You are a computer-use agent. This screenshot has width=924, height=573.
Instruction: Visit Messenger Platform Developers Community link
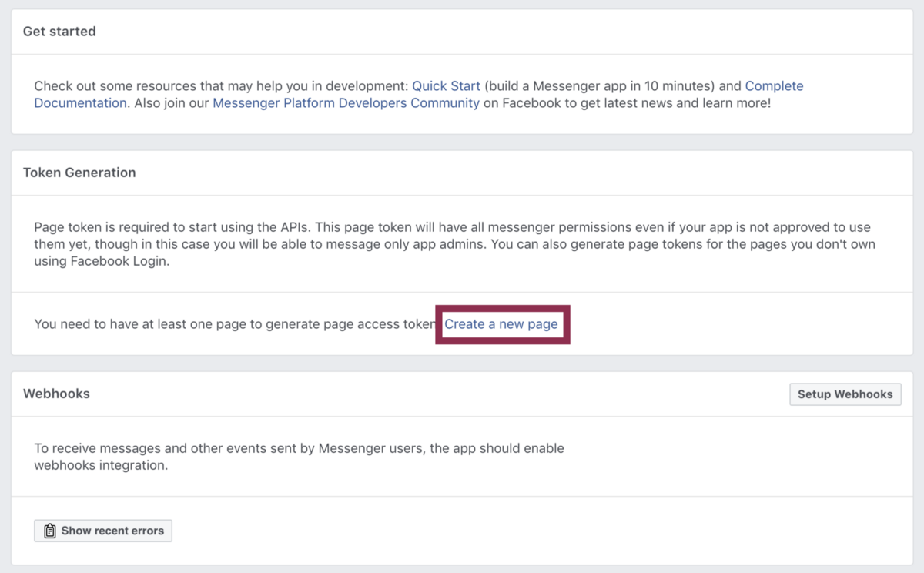coord(346,102)
